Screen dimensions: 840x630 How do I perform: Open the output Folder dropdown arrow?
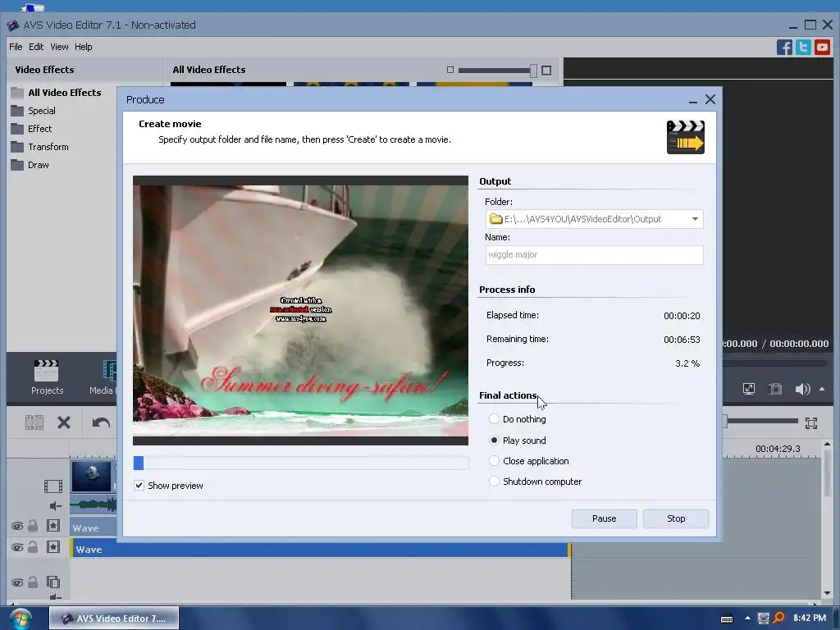(695, 218)
